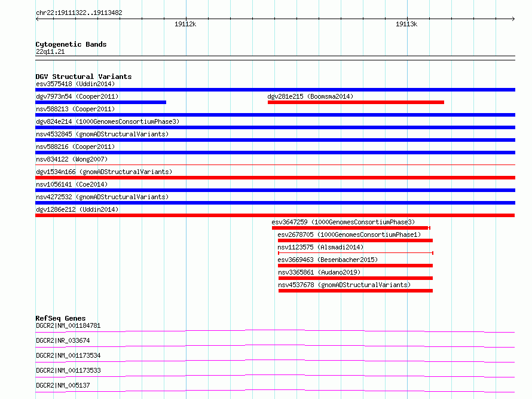Select the 22q11.21 cytogenetic band label
532x399 pixels.
(50, 51)
